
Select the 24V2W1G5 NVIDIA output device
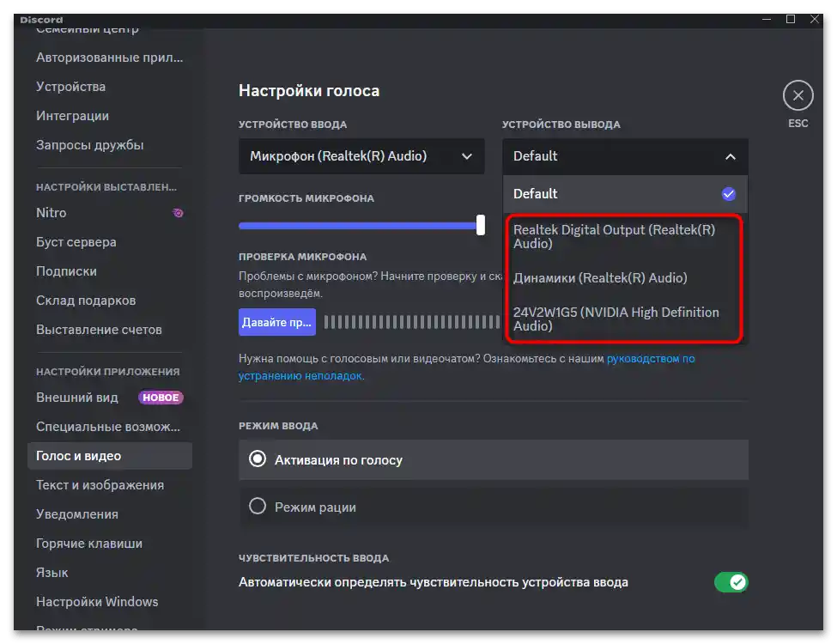pos(616,319)
